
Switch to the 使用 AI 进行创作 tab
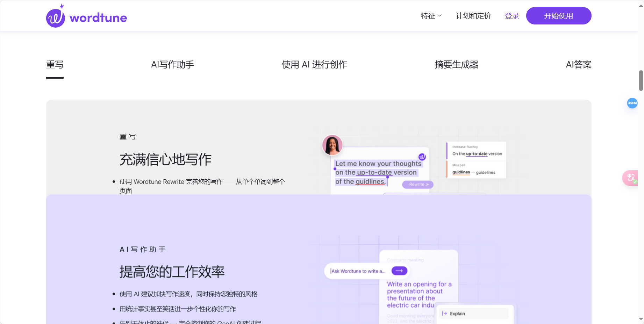pos(314,64)
